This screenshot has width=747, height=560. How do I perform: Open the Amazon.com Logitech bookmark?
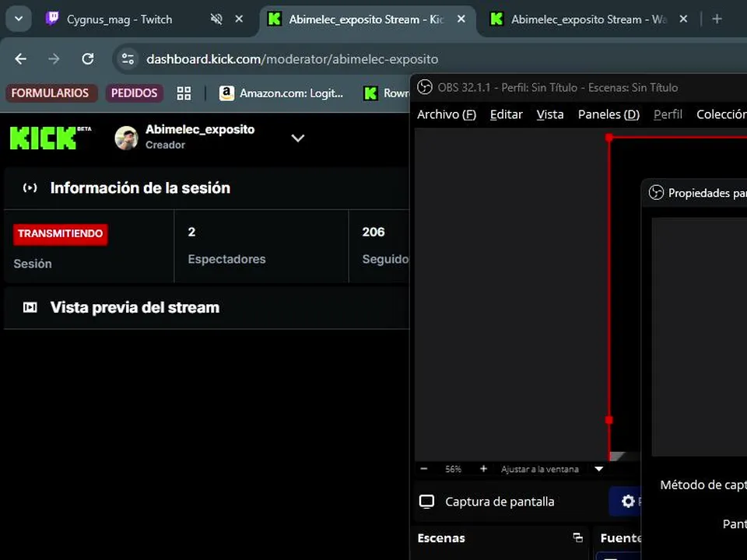tap(281, 93)
